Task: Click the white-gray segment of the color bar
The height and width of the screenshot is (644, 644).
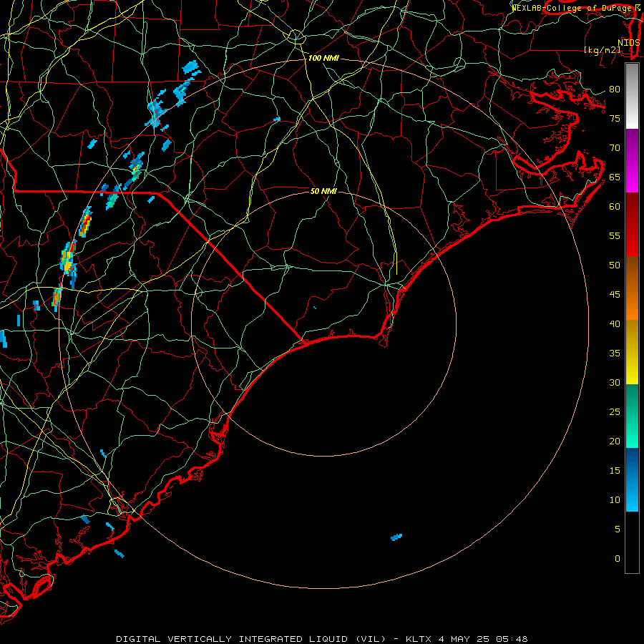Action: (x=632, y=97)
